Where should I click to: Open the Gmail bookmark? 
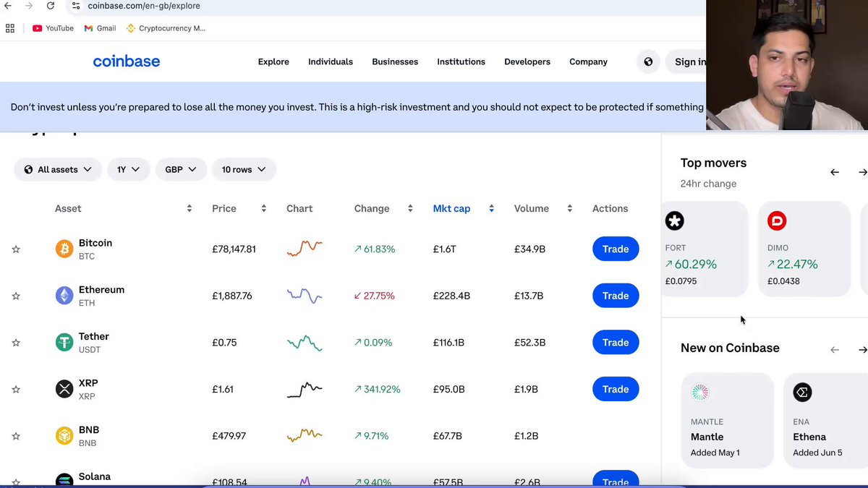[x=100, y=28]
